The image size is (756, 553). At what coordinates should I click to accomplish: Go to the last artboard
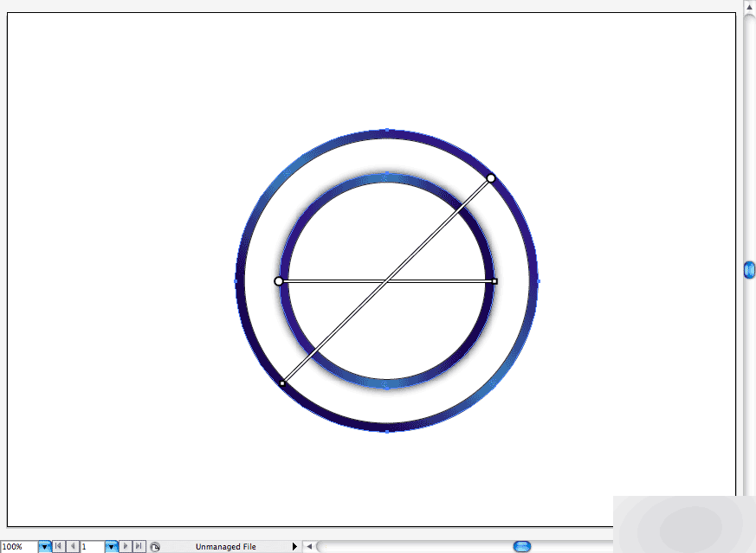tap(139, 546)
